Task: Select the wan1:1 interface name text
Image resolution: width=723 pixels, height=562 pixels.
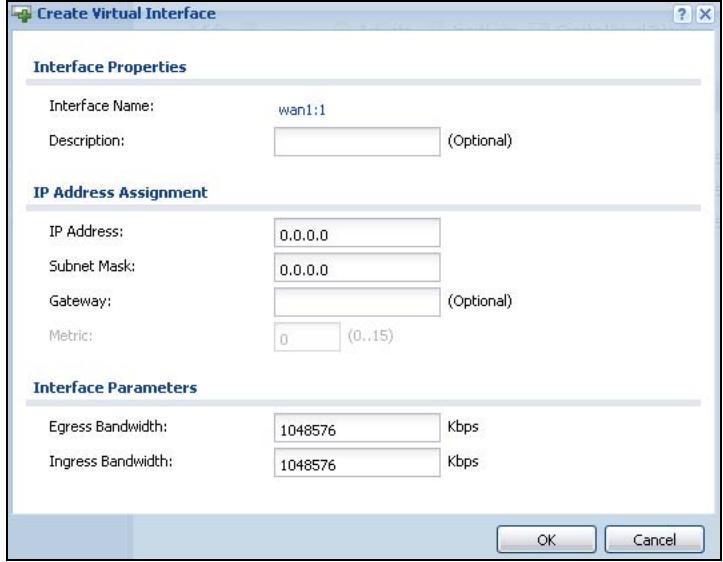Action: (x=302, y=110)
